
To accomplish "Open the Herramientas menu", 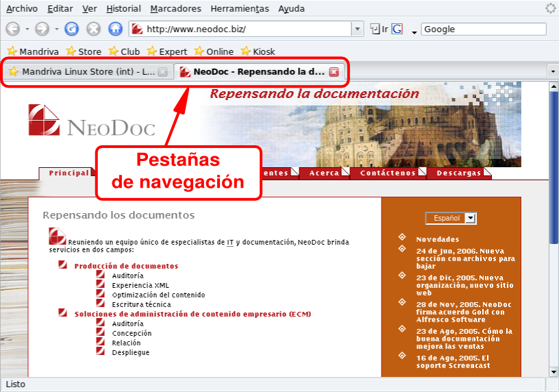I will click(x=240, y=8).
